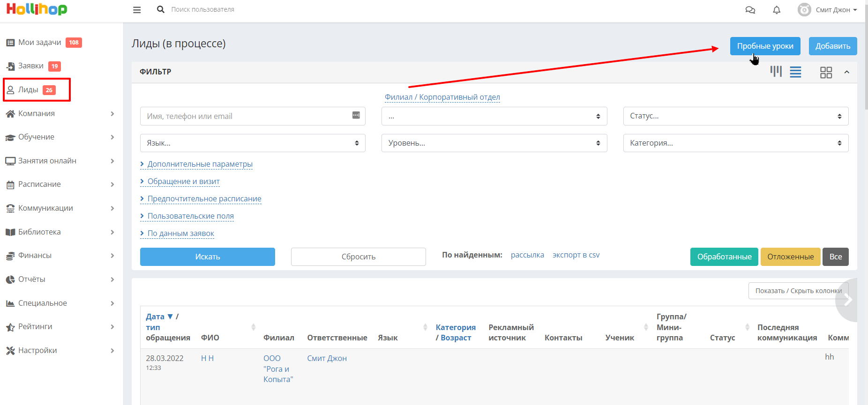Click the Сбросить button
The height and width of the screenshot is (405, 868).
click(359, 257)
